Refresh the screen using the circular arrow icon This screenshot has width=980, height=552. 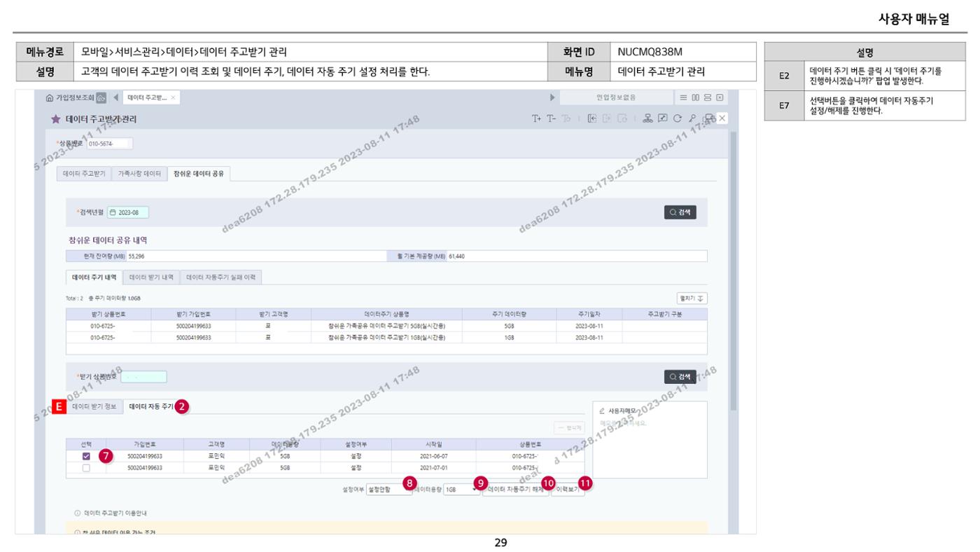point(677,118)
